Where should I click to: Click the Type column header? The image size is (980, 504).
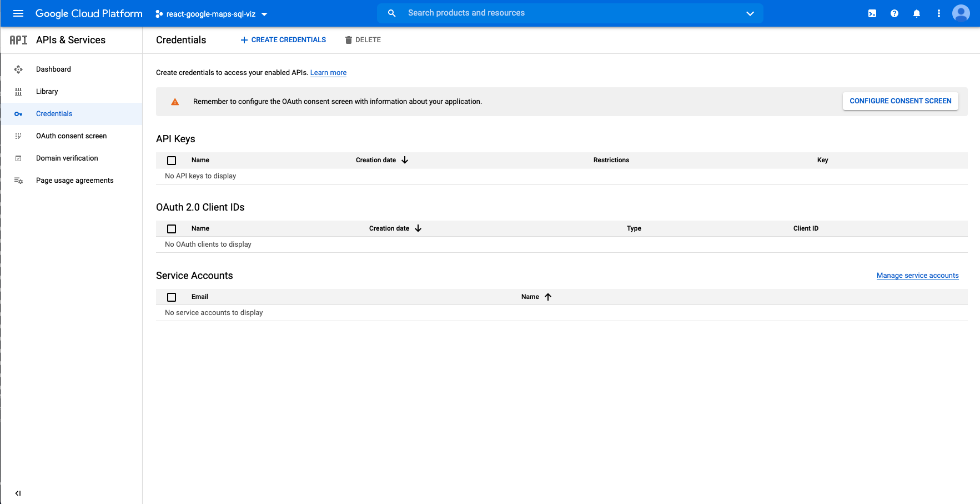[x=634, y=228]
